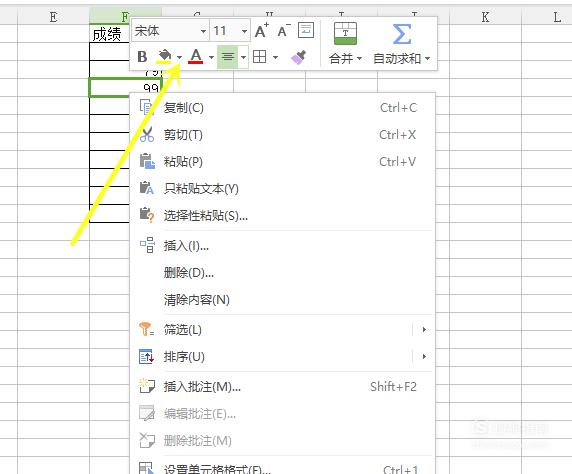
Task: Select 只粘贴文本(Y) menu entry
Action: [283, 189]
